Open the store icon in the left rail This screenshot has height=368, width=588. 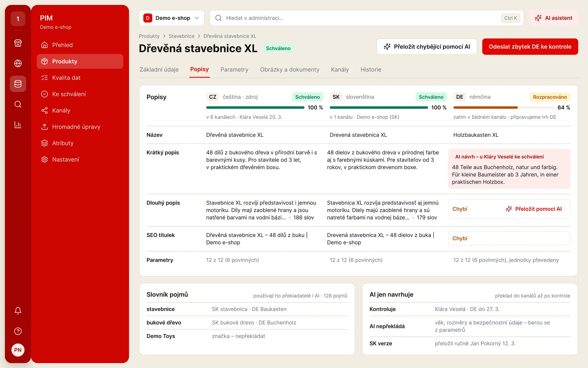[x=18, y=43]
